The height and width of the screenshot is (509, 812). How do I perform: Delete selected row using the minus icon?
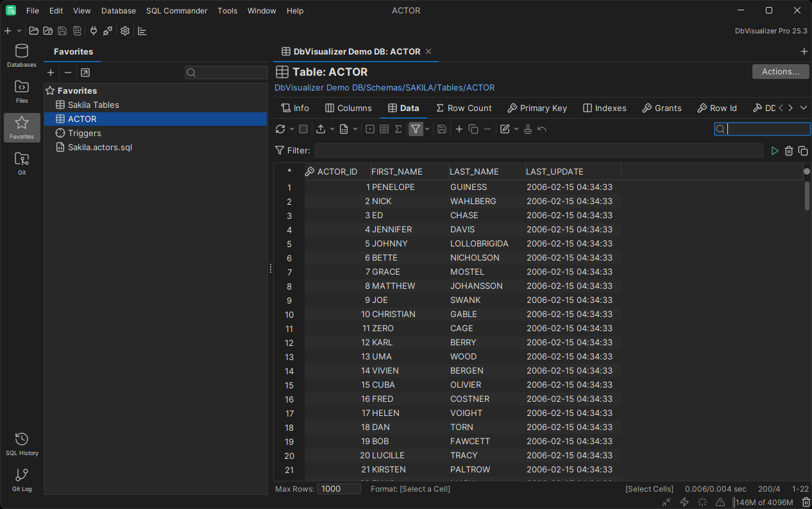point(486,129)
